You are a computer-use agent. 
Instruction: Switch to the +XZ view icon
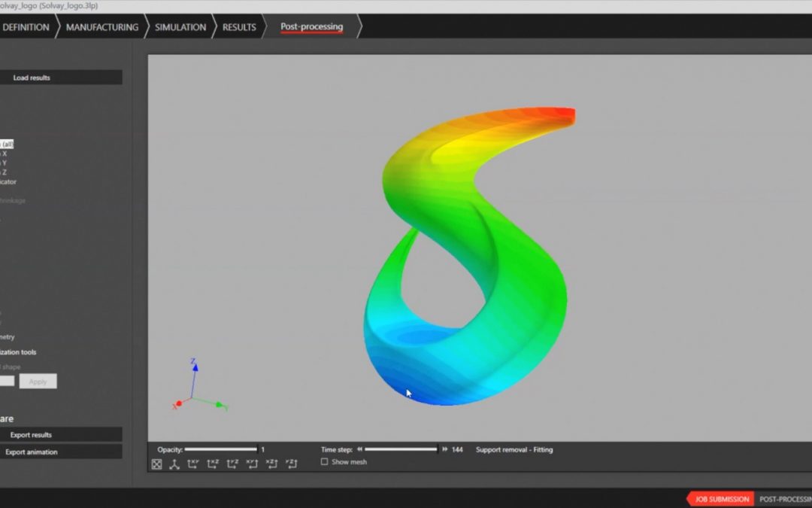point(213,464)
